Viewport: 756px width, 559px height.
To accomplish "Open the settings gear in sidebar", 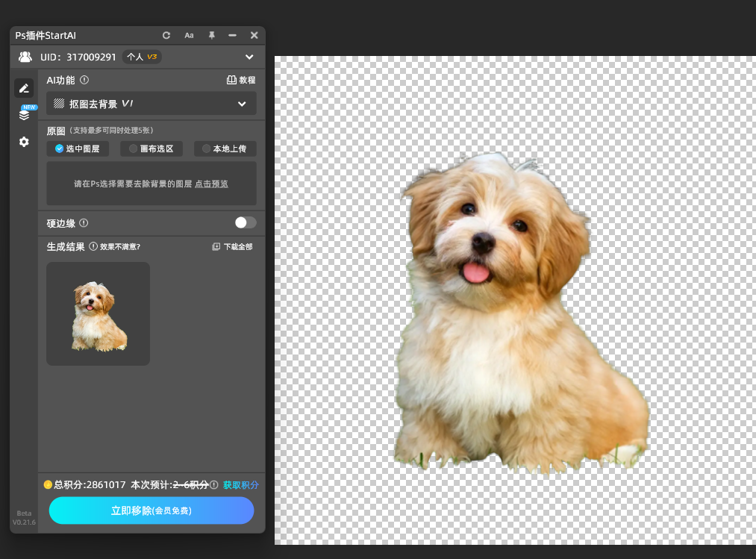I will point(24,142).
